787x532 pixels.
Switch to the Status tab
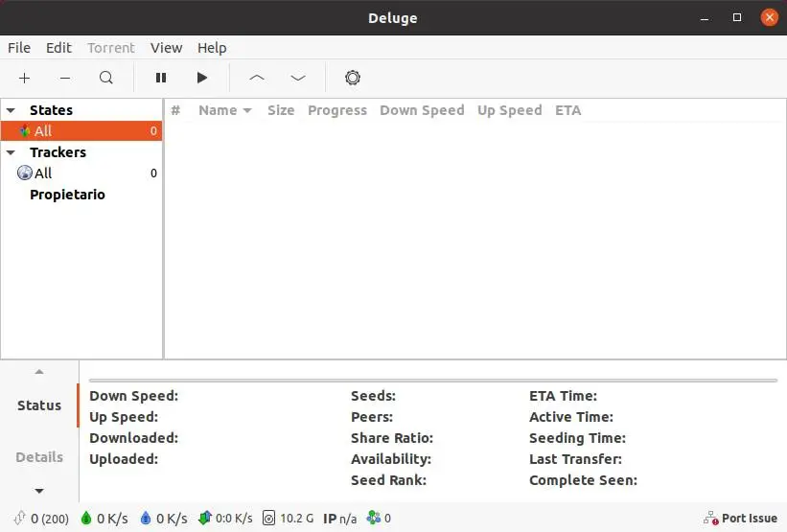(39, 405)
